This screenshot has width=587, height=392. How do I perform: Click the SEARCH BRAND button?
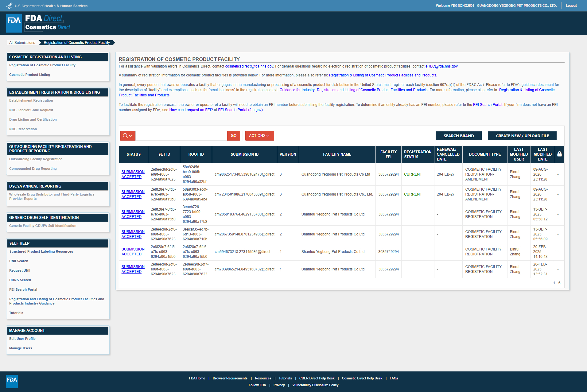(459, 136)
